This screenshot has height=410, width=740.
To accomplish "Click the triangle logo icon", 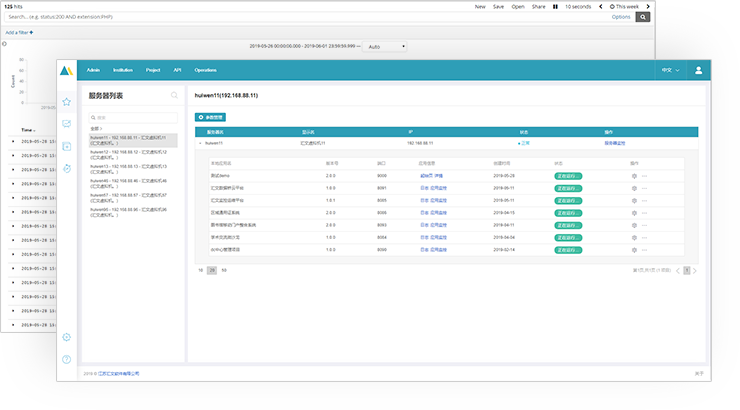I will point(67,71).
